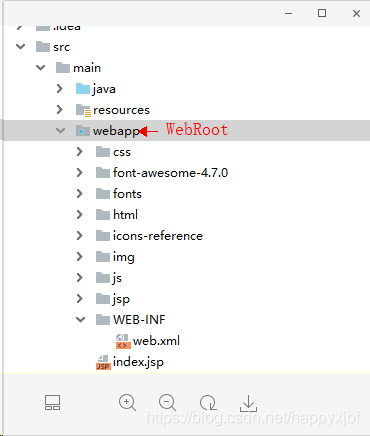
Task: Expand the java folder chevron
Action: tap(60, 88)
